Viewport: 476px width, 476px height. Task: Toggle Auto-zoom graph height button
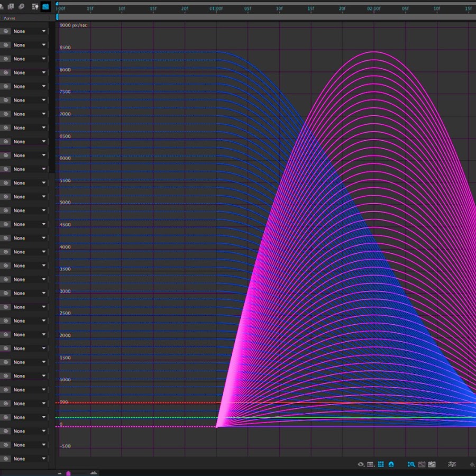411,464
